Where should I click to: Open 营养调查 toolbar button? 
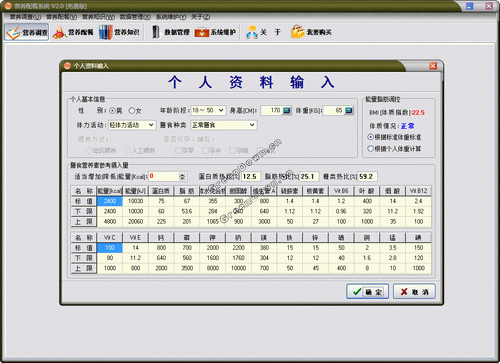(27, 32)
